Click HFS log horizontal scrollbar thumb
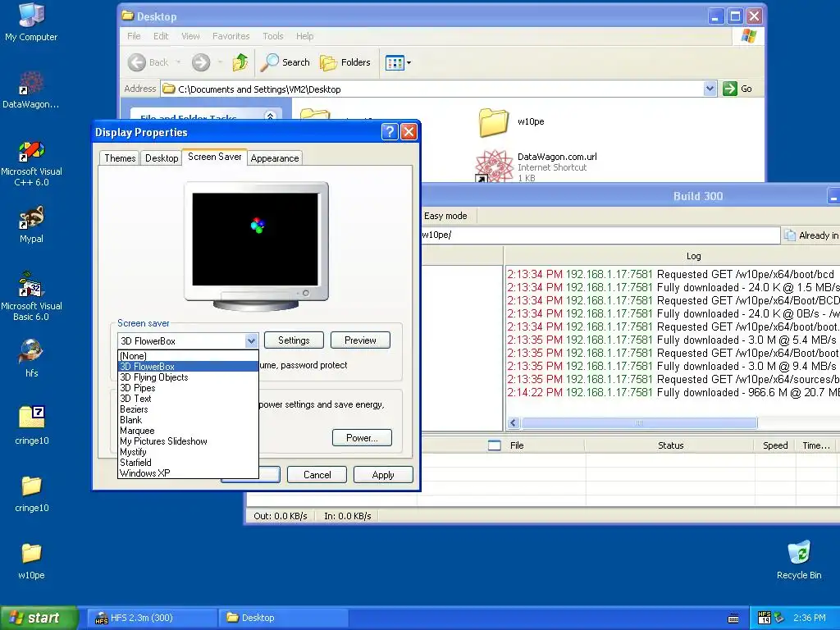The width and height of the screenshot is (840, 630). [639, 423]
